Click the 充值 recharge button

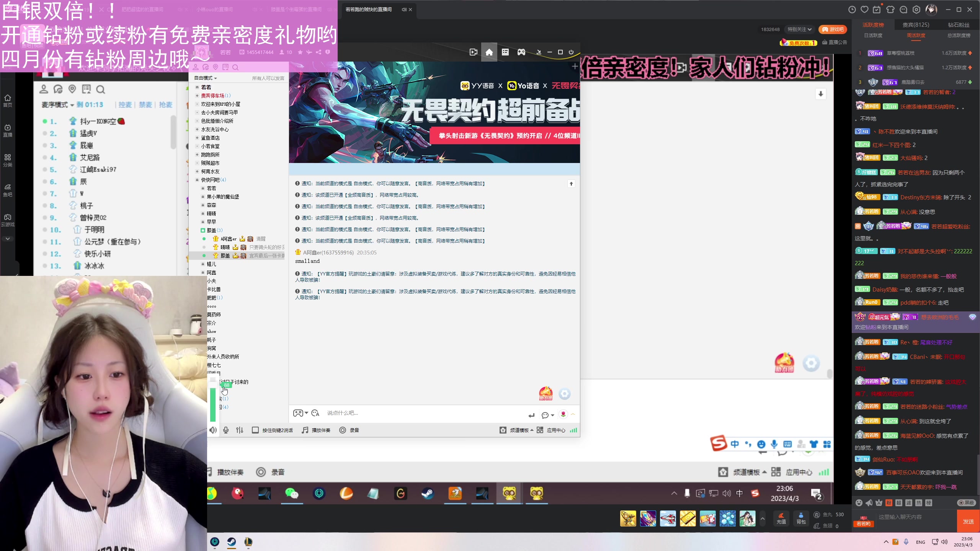[781, 518]
